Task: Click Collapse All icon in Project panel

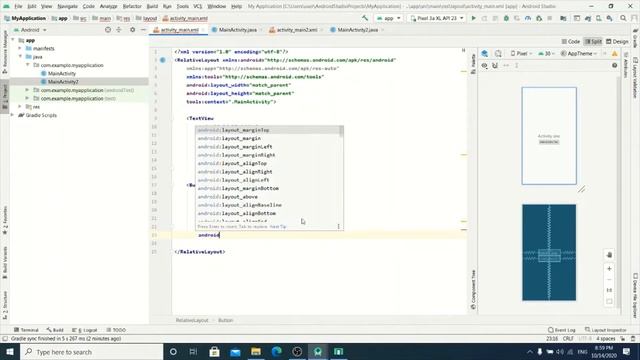Action: point(119,30)
